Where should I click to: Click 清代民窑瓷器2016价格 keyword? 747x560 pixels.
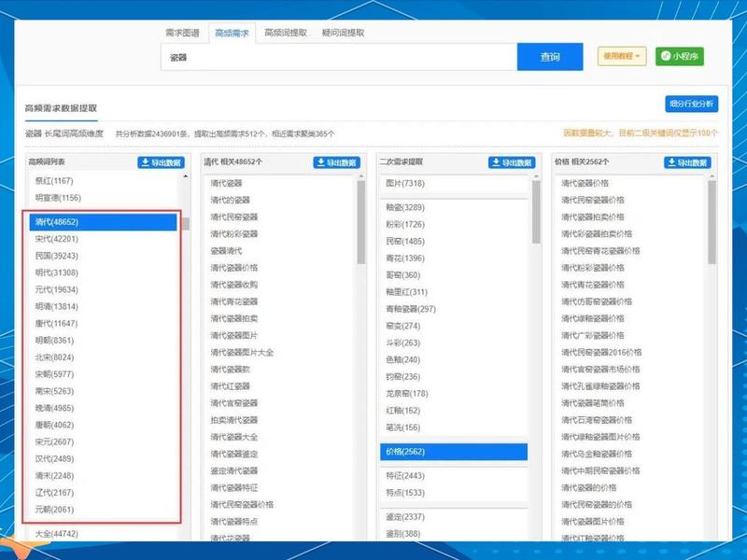tap(601, 353)
